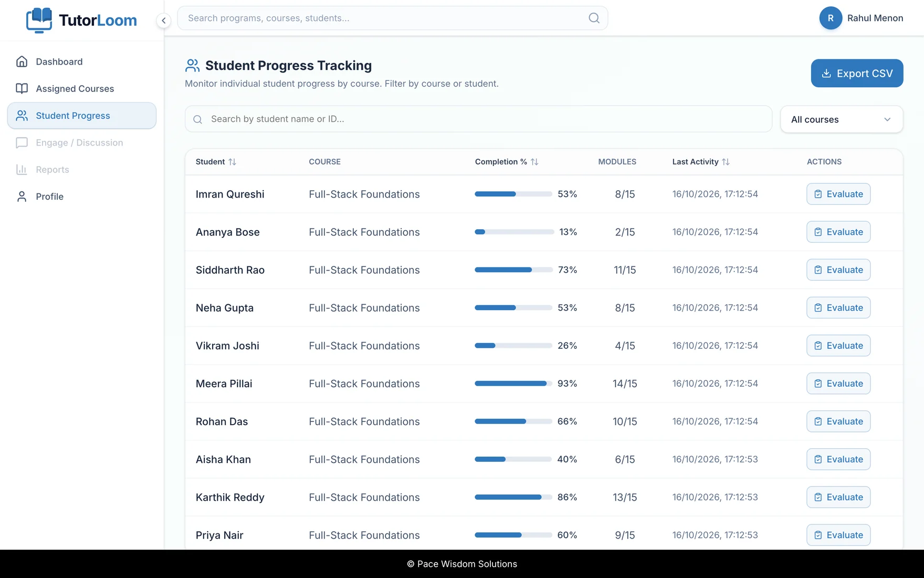Sort by Student column arrows icon

point(232,162)
